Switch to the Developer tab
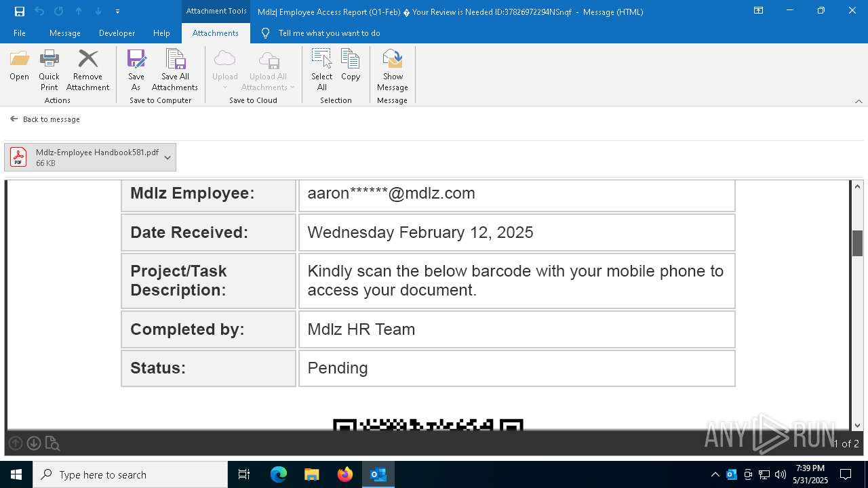 coord(117,33)
